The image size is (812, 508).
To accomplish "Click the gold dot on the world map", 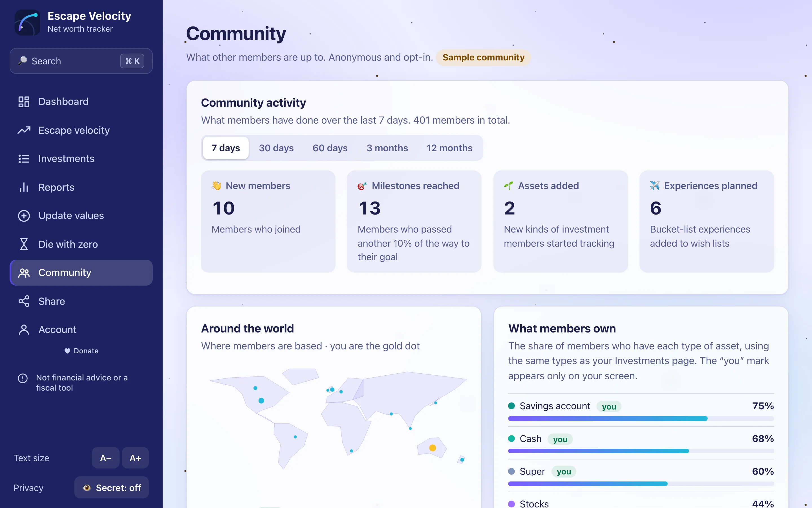I will point(433,448).
